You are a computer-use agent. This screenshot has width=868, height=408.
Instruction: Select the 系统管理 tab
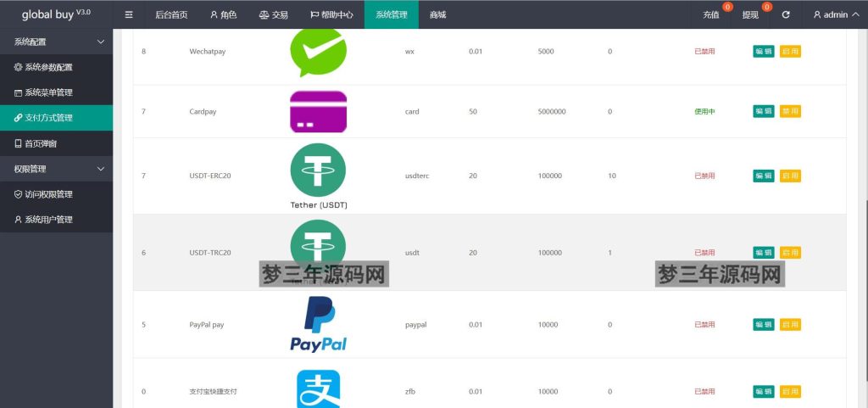(x=392, y=15)
